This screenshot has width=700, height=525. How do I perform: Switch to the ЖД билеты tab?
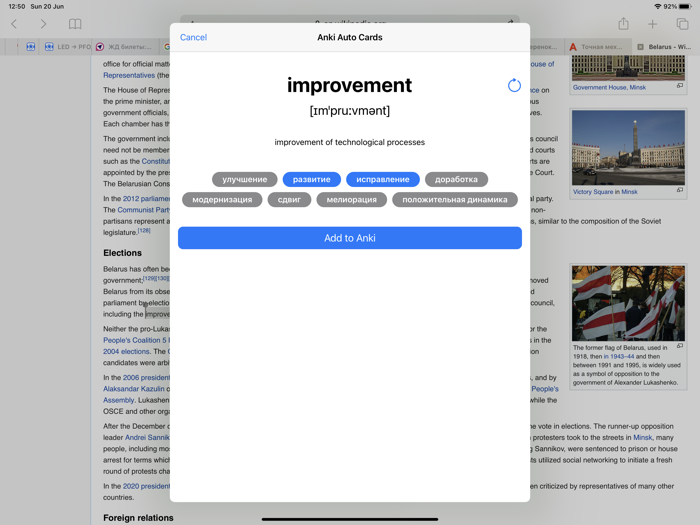click(125, 46)
